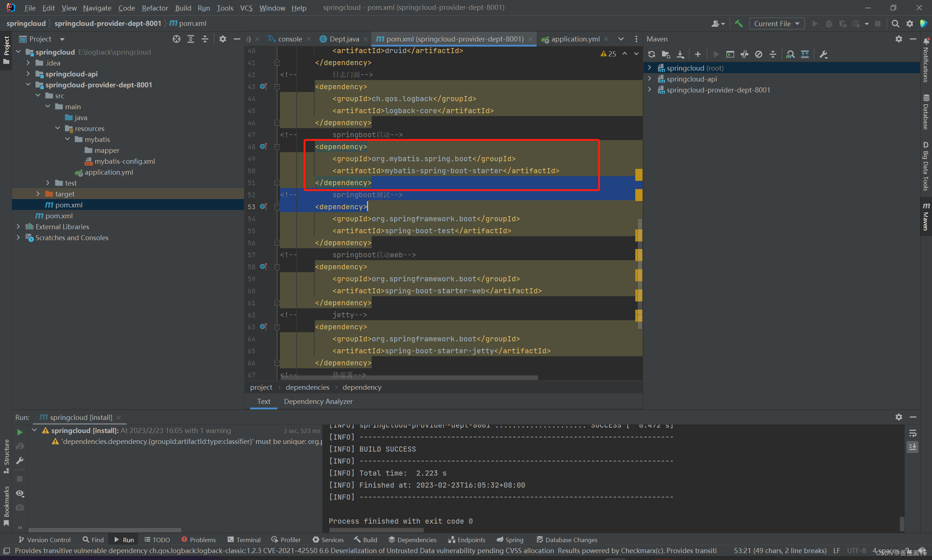Switch to Dept.java tab
Screen dimensions: 932x560
[x=344, y=39]
